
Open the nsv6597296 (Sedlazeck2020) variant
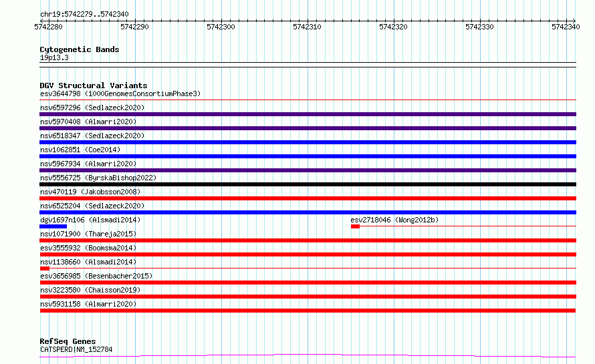[x=92, y=108]
